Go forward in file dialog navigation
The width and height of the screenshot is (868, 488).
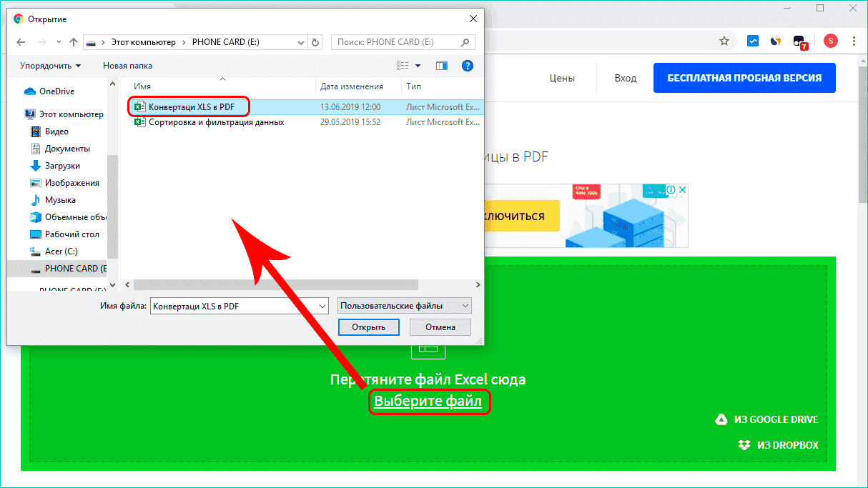pyautogui.click(x=41, y=42)
